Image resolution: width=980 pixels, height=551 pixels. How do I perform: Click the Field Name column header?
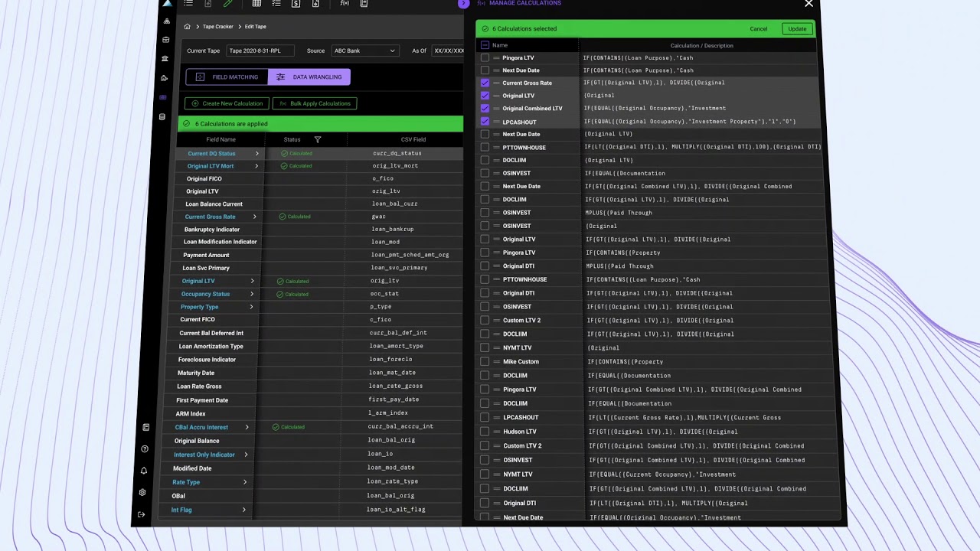coord(220,139)
